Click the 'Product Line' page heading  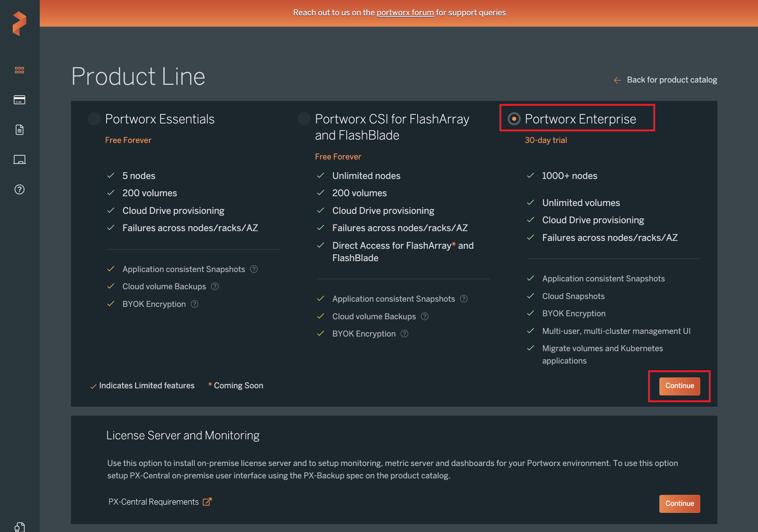tap(138, 77)
